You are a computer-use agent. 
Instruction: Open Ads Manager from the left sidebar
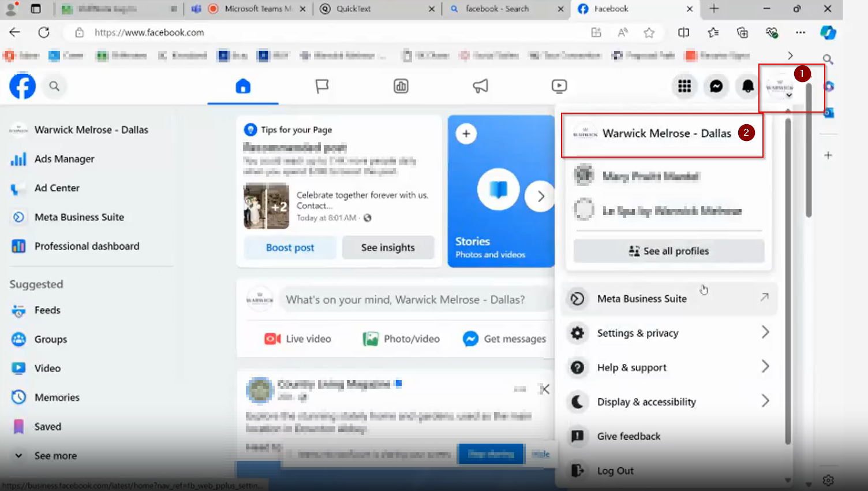coord(64,159)
